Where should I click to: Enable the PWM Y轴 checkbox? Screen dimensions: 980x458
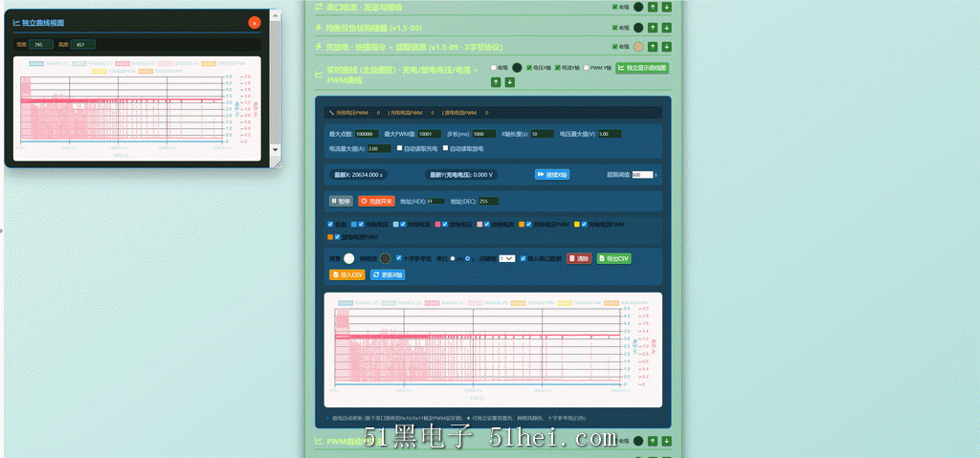tap(587, 68)
